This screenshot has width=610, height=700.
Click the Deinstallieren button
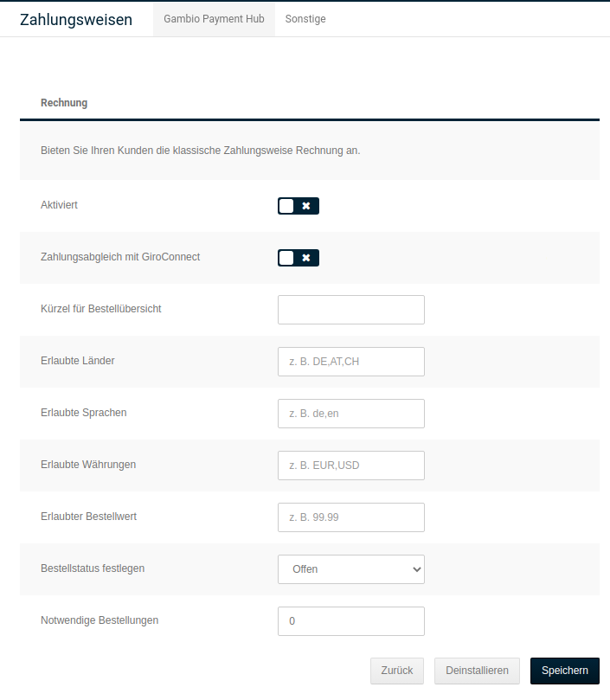[477, 671]
